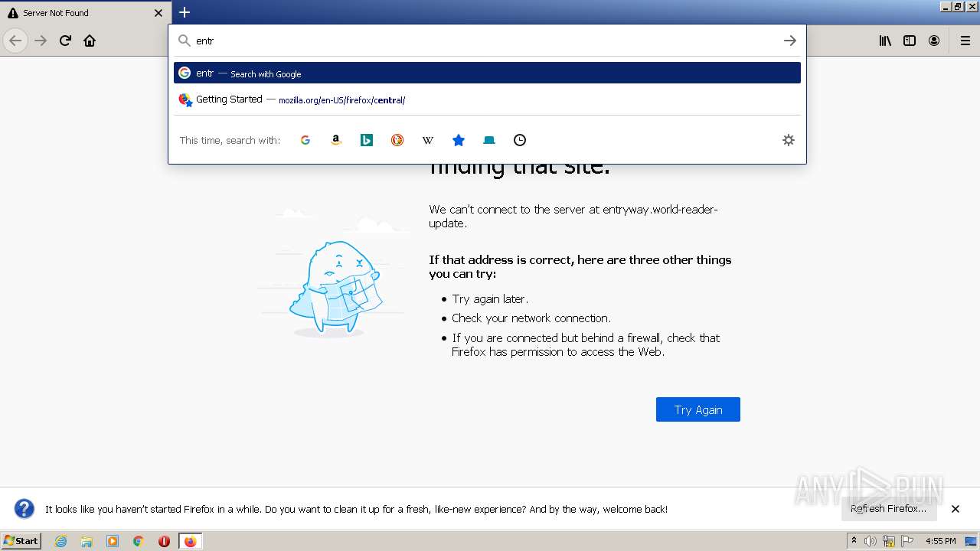Click the Refresh Firefox button
This screenshot has width=980, height=551.
pyautogui.click(x=888, y=509)
